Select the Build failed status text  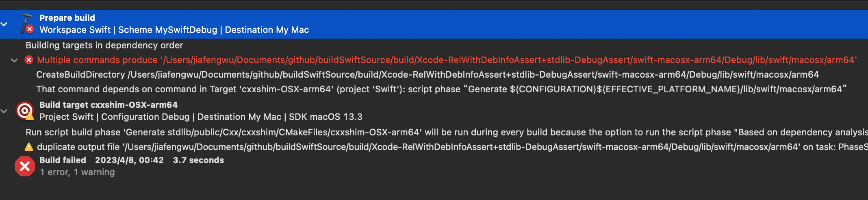(63, 160)
